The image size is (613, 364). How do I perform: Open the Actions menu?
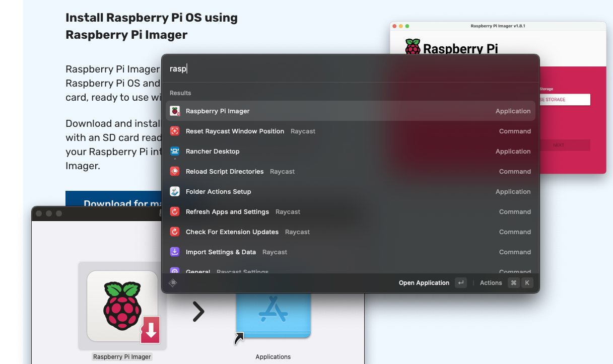[x=491, y=283]
